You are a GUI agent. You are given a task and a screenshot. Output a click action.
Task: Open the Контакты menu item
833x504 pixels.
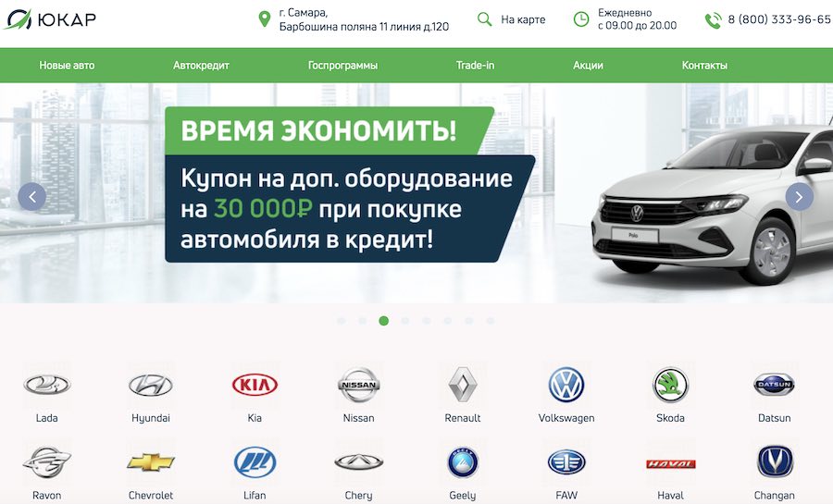coord(704,66)
